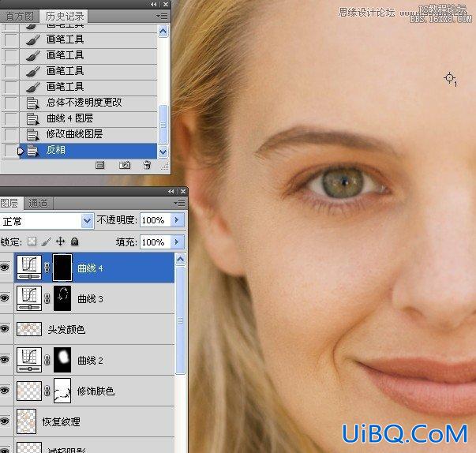Click the state icon beside 总体不透明度更改
476x453 pixels.
pyautogui.click(x=32, y=103)
